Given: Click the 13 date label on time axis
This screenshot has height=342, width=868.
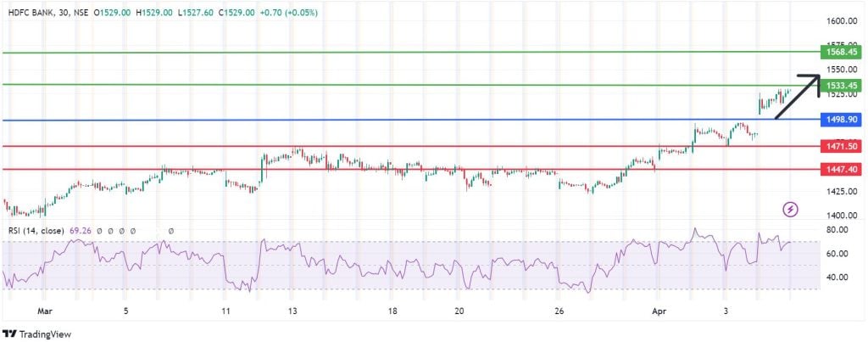Looking at the screenshot, I should pyautogui.click(x=292, y=311).
